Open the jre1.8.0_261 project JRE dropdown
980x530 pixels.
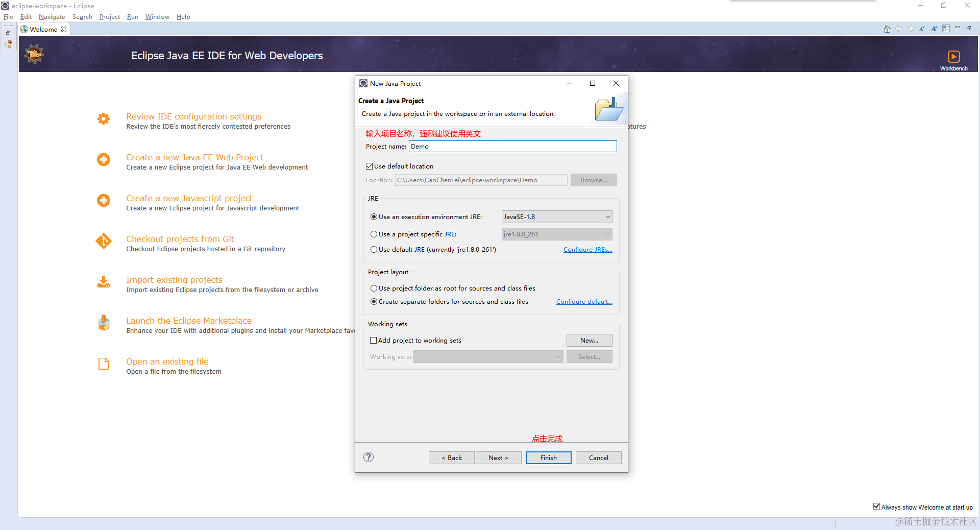click(x=557, y=234)
